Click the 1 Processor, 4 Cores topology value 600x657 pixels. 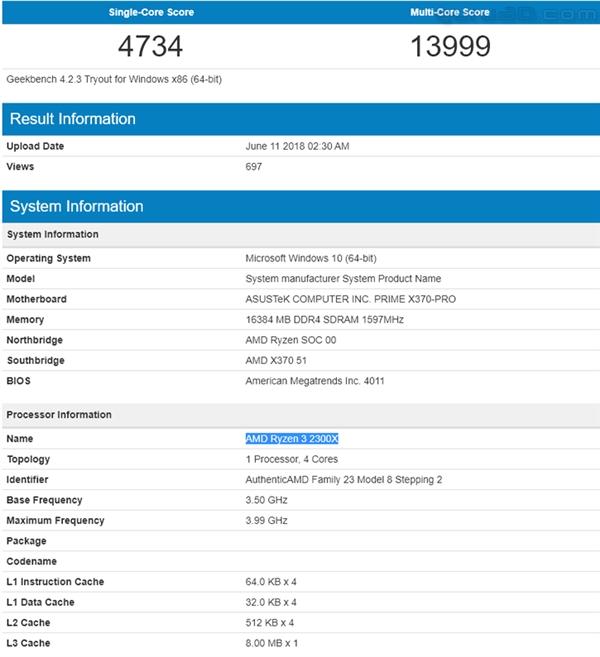point(292,459)
